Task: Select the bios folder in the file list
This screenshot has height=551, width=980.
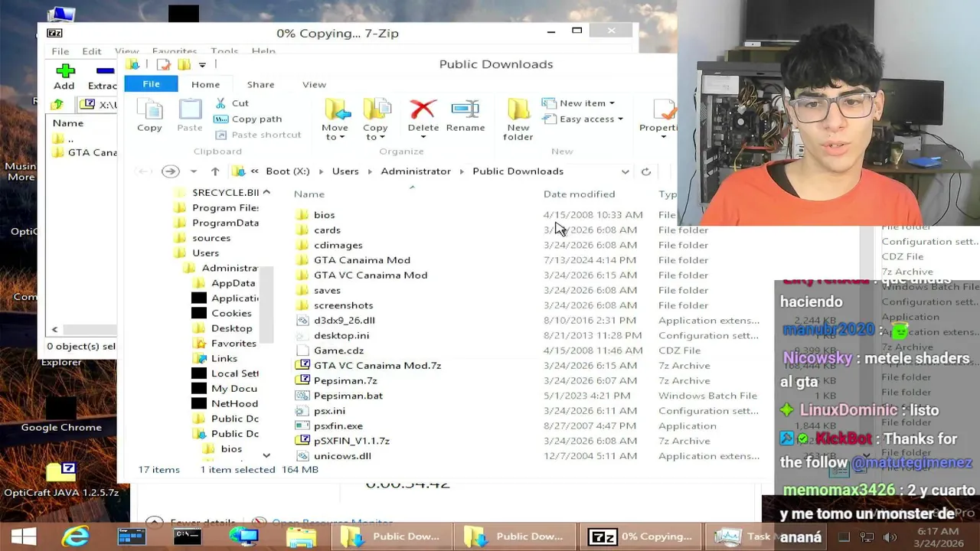Action: pos(324,215)
